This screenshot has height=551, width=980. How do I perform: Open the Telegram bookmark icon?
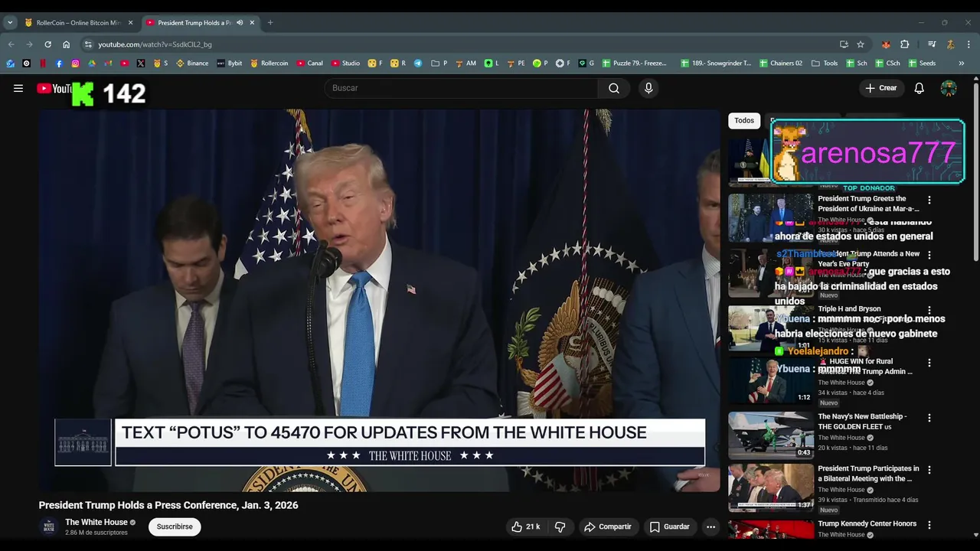[x=418, y=64]
